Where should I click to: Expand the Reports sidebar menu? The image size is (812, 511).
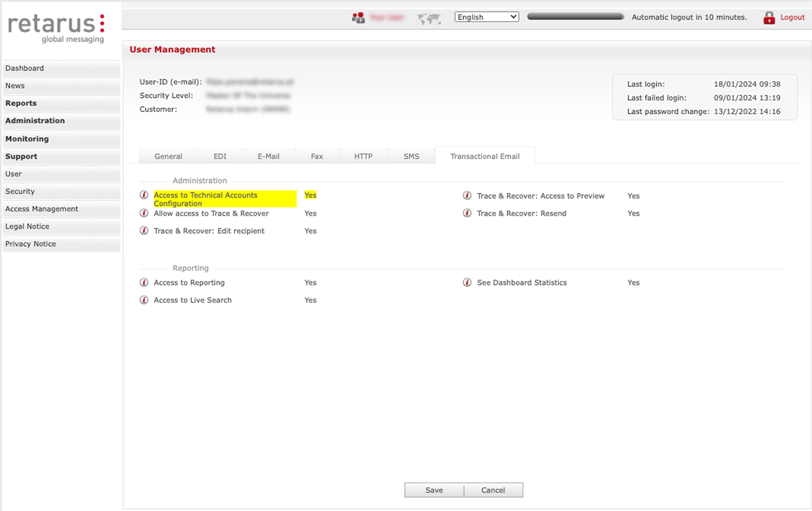[x=21, y=103]
